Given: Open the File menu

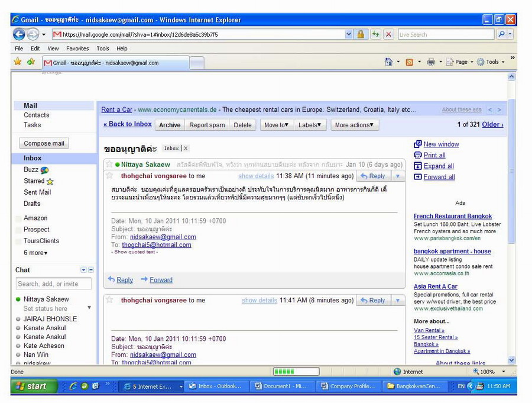Looking at the screenshot, I should pyautogui.click(x=19, y=49).
